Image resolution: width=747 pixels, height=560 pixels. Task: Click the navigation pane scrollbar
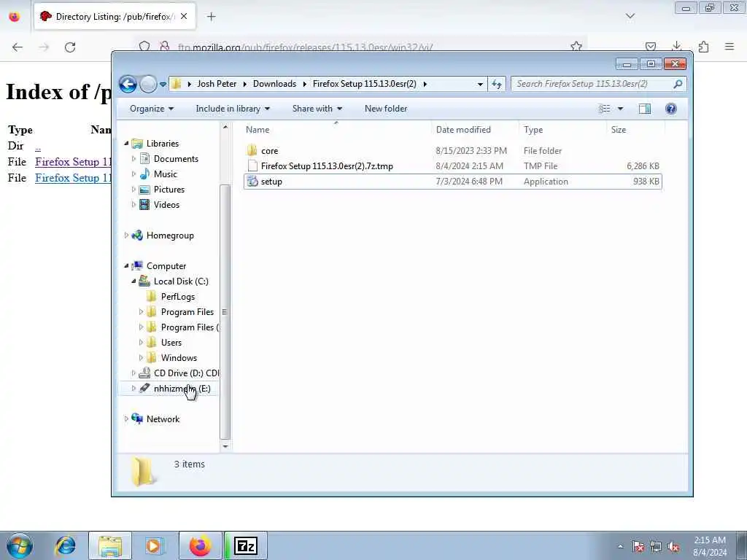[x=225, y=312]
